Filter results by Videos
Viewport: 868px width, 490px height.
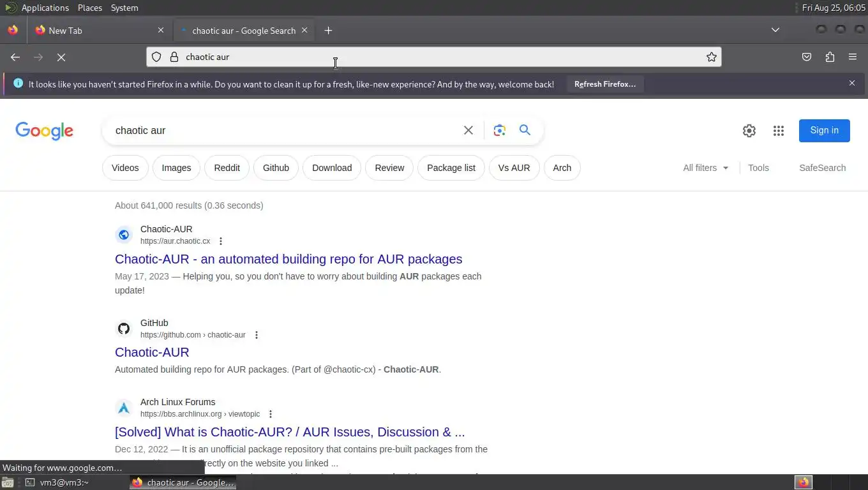click(x=125, y=168)
